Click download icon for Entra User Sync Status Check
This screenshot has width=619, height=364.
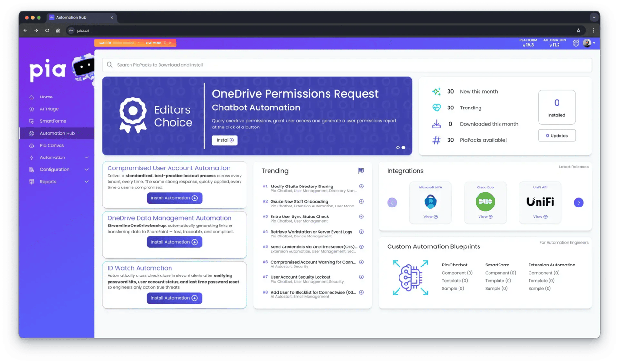tap(361, 216)
